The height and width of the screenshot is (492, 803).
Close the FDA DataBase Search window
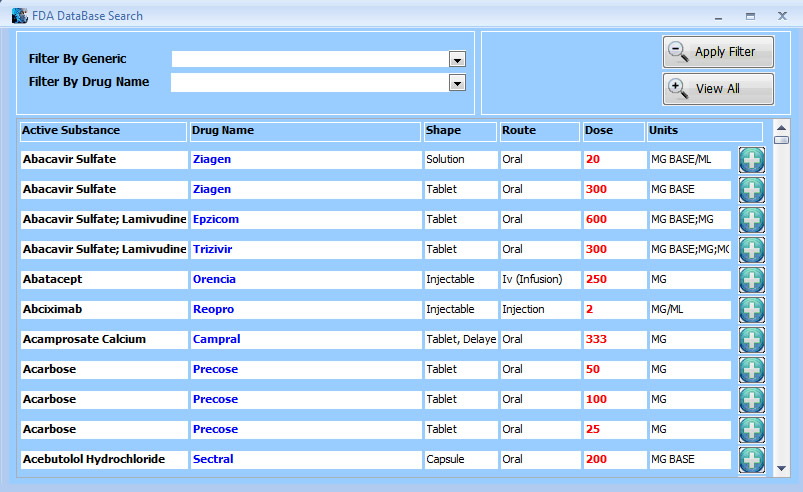coord(782,16)
